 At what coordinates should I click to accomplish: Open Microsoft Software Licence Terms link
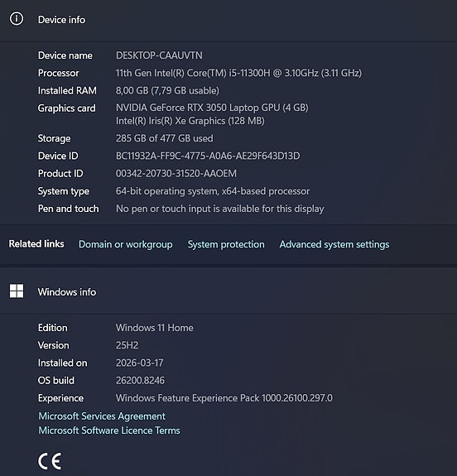coord(109,430)
